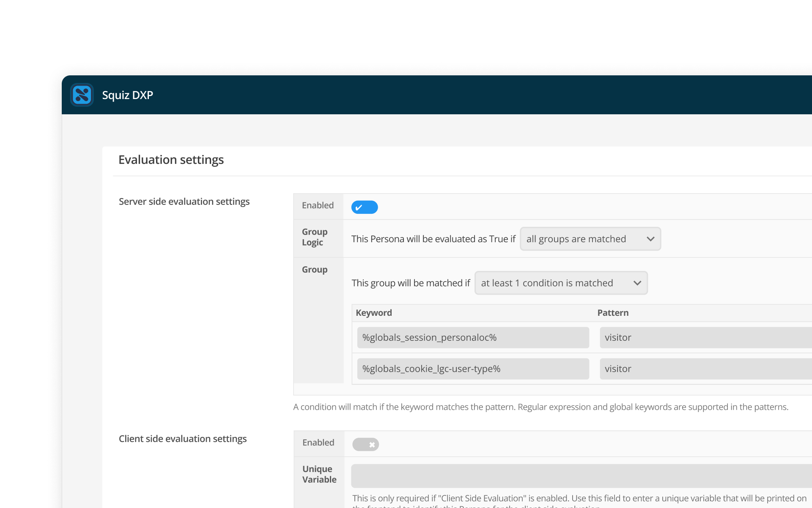Screen dimensions: 812x508
Task: Edit the %globals_cookie_lgc-user-type% keyword field
Action: [473, 369]
